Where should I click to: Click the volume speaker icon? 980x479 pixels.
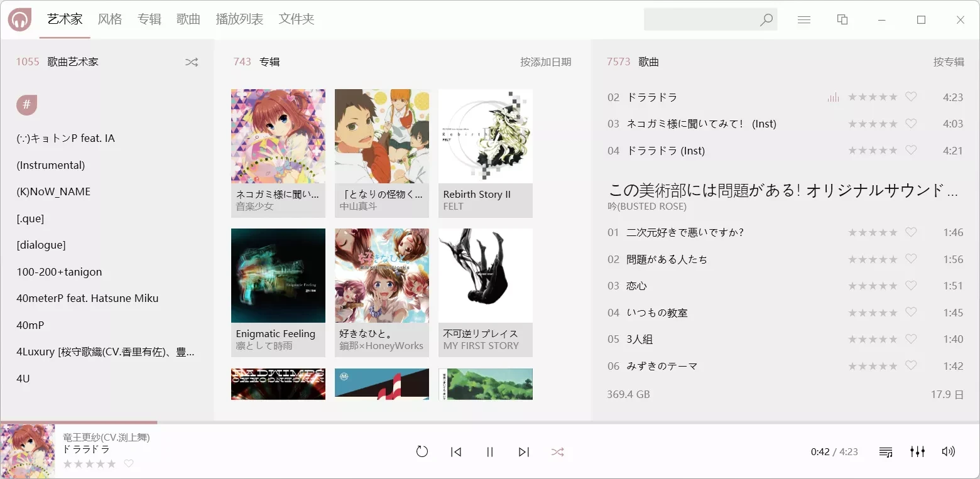pyautogui.click(x=949, y=452)
